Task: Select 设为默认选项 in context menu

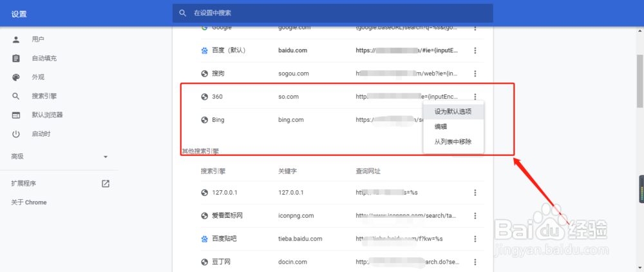Action: [453, 112]
